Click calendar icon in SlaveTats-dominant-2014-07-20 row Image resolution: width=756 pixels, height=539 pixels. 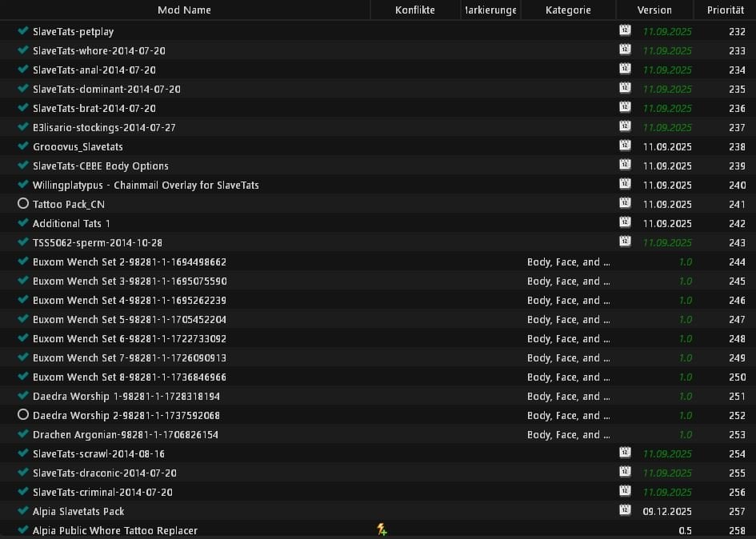(625, 88)
